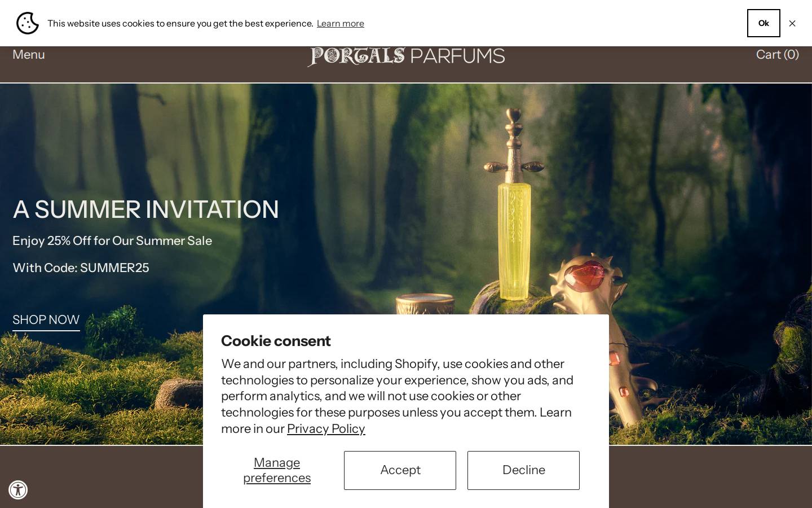
Task: Open the Menu navigation
Action: (x=29, y=54)
